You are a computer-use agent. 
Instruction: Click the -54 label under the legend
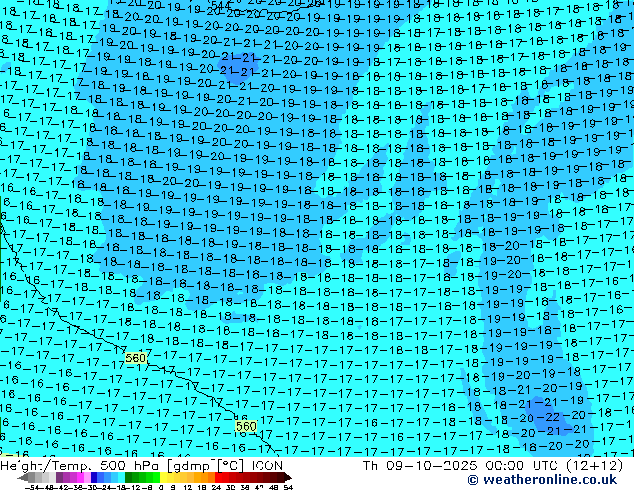coord(32,487)
